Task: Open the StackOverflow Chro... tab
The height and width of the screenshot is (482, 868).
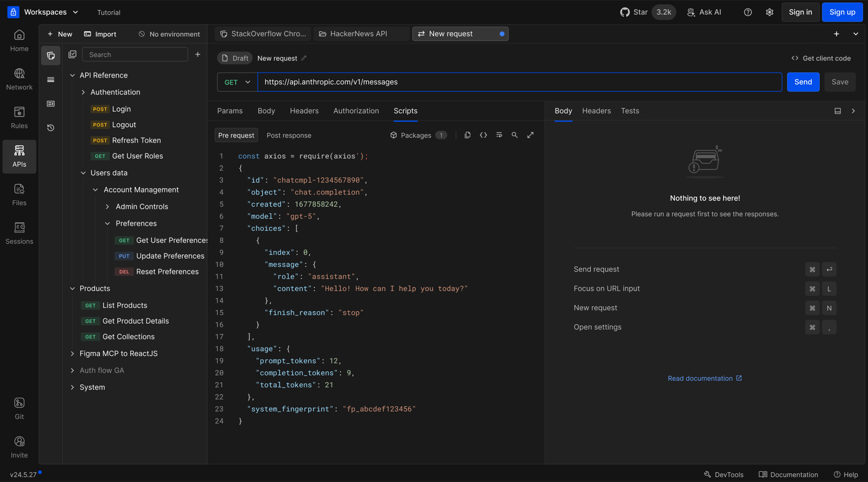Action: [x=263, y=34]
